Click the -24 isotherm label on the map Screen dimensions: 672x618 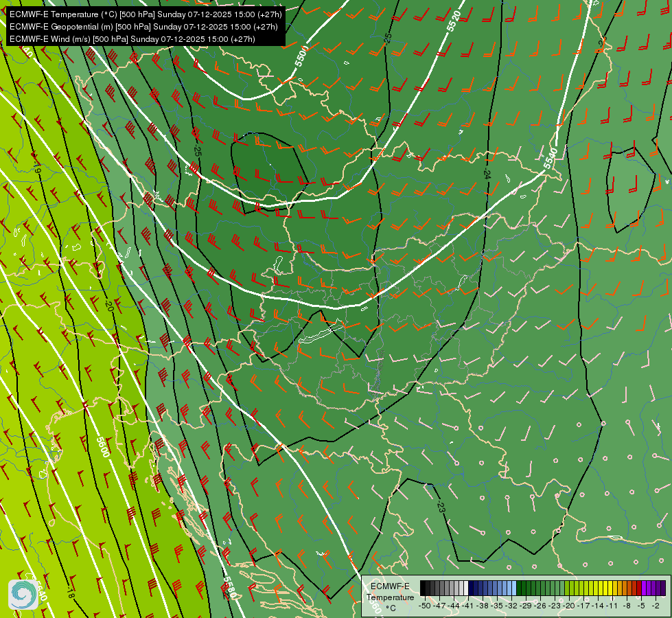pos(487,174)
